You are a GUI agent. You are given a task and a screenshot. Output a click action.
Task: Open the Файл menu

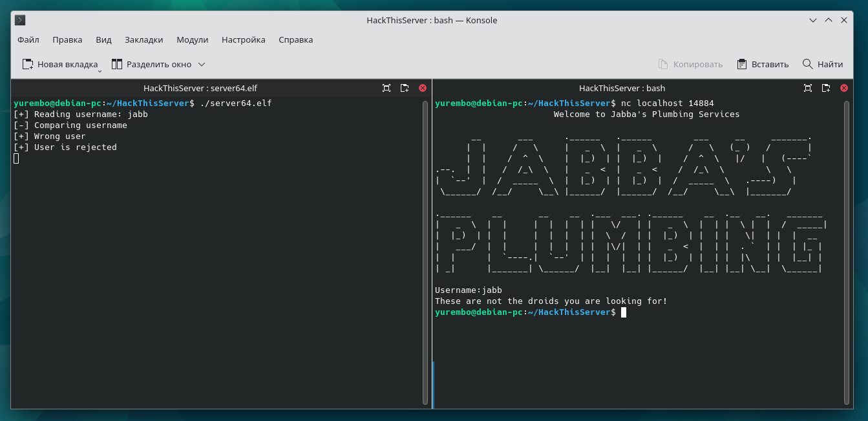coord(28,39)
